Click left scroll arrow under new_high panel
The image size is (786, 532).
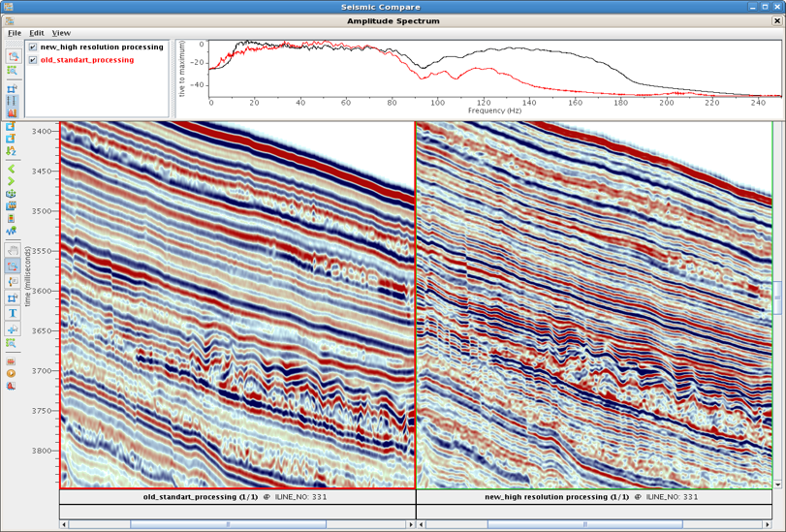421,524
